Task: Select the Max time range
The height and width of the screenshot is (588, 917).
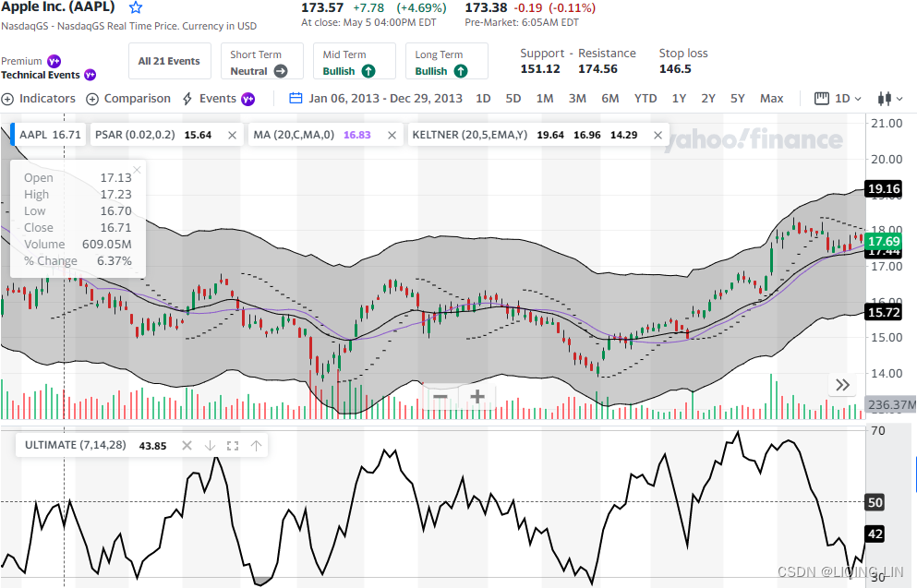Action: 771,98
